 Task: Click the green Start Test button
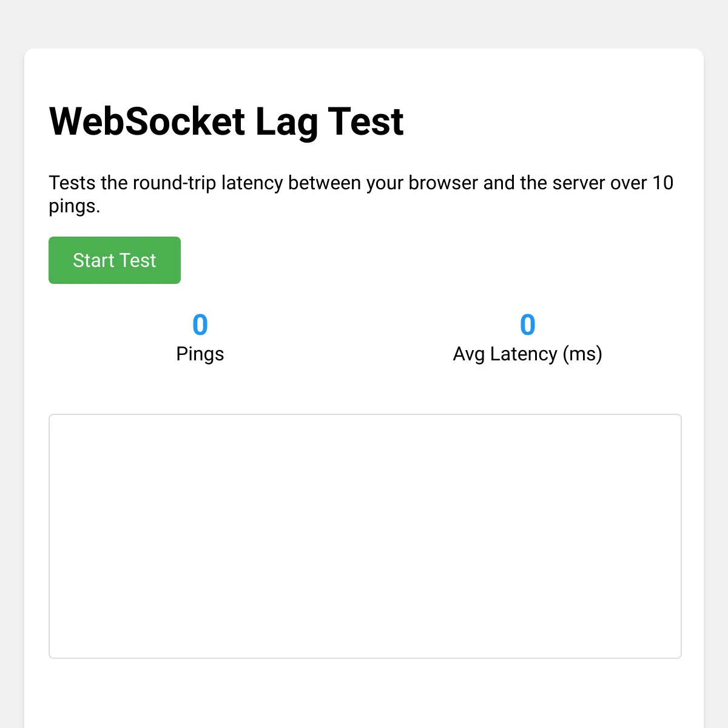coord(115,260)
